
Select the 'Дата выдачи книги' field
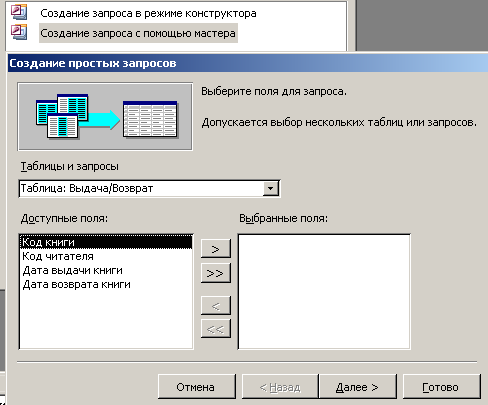tap(106, 270)
